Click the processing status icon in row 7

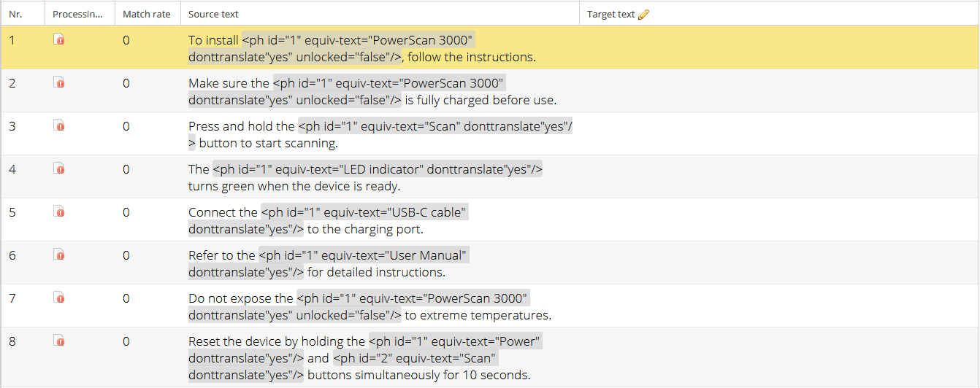coord(59,298)
